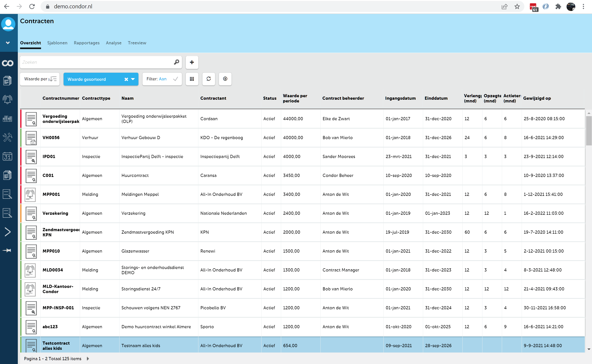
Task: Open the calendar icon in the sidebar
Action: coord(7,156)
